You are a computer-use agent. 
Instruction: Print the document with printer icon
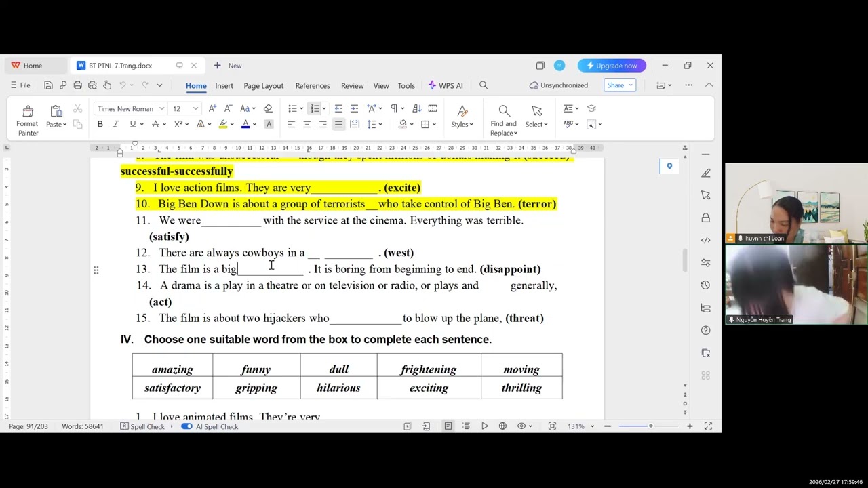pyautogui.click(x=77, y=85)
